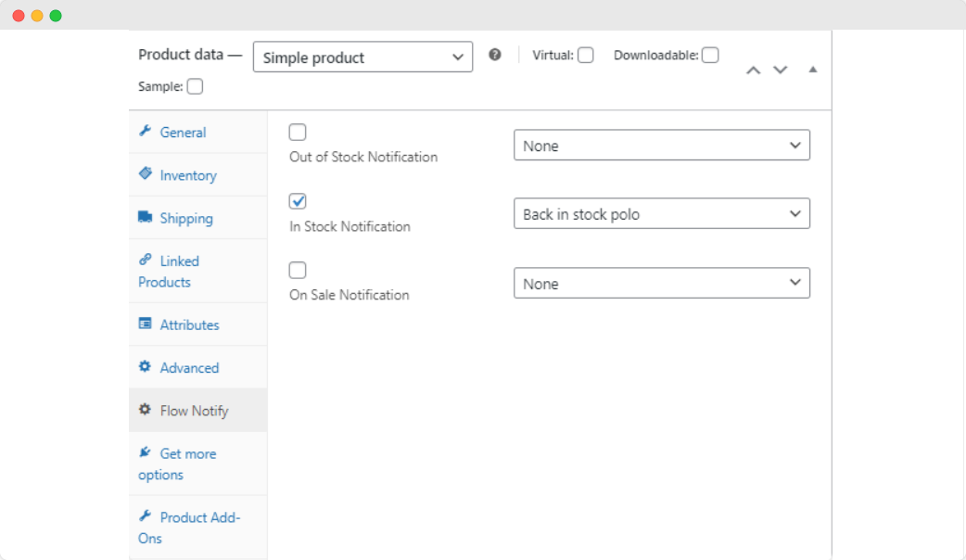Screen dimensions: 966x560
Task: Open Shipping via the truck icon
Action: pyautogui.click(x=145, y=217)
